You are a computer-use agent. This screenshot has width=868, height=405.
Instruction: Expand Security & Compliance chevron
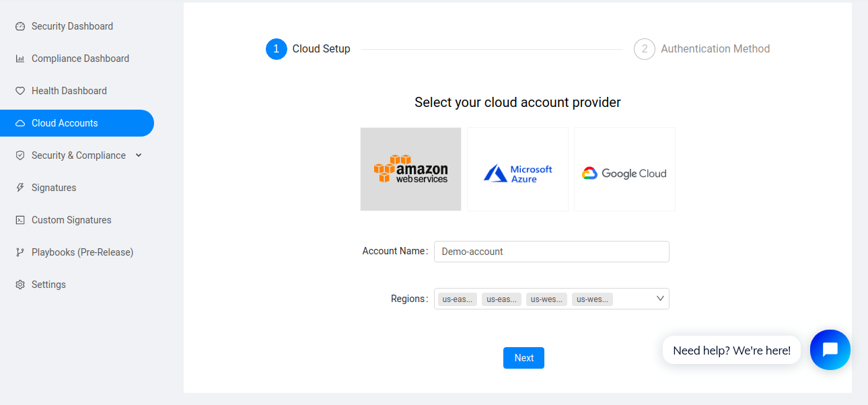coord(139,155)
